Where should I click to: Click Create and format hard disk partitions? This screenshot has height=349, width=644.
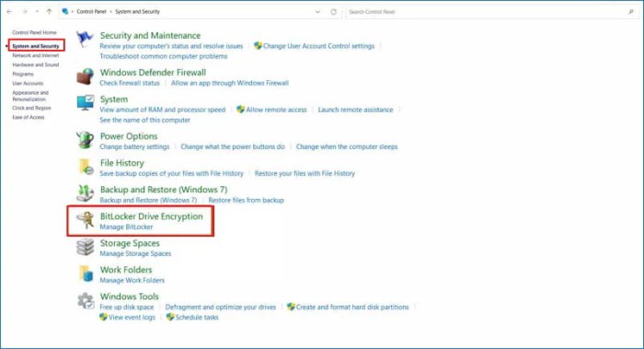point(352,307)
